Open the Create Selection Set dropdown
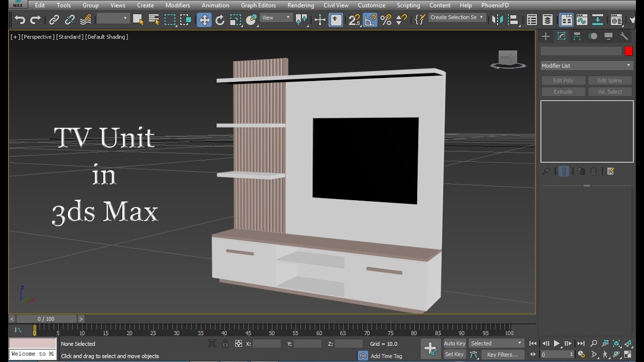This screenshot has height=362, width=644. coord(457,18)
